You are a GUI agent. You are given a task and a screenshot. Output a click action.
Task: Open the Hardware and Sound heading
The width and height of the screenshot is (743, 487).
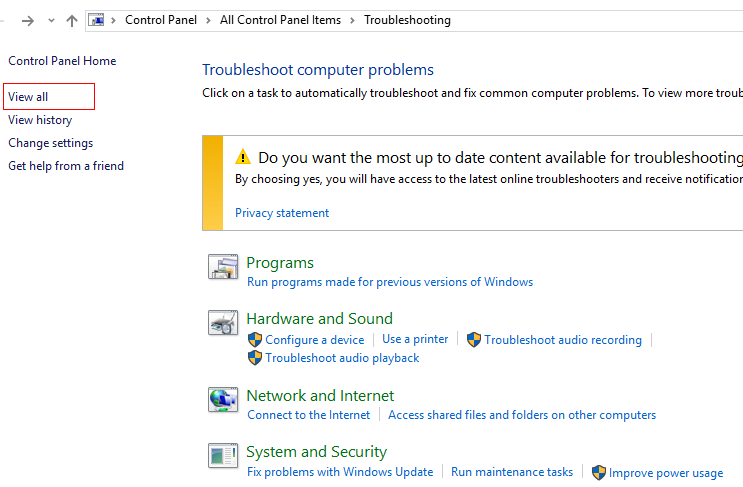point(319,318)
